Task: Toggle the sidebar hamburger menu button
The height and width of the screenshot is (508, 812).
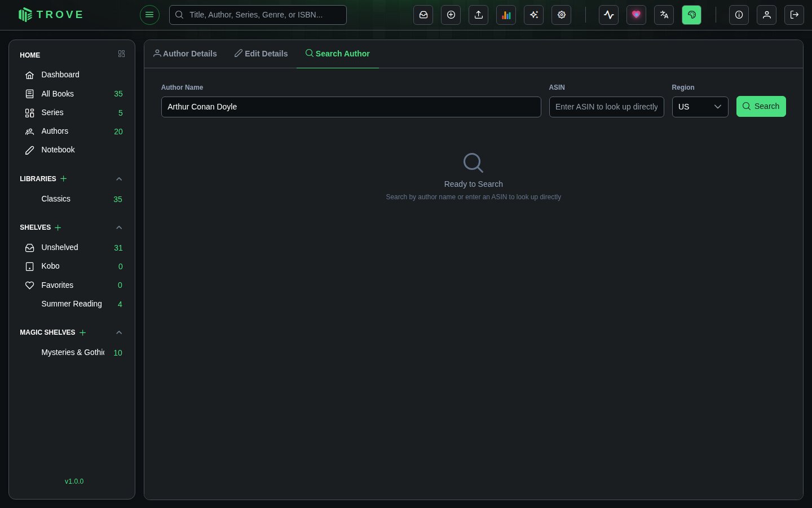Action: [x=149, y=15]
